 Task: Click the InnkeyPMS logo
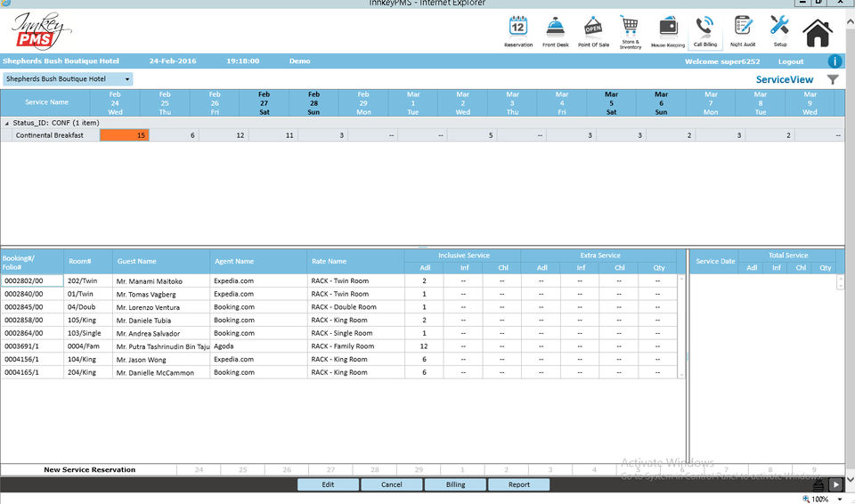42,31
